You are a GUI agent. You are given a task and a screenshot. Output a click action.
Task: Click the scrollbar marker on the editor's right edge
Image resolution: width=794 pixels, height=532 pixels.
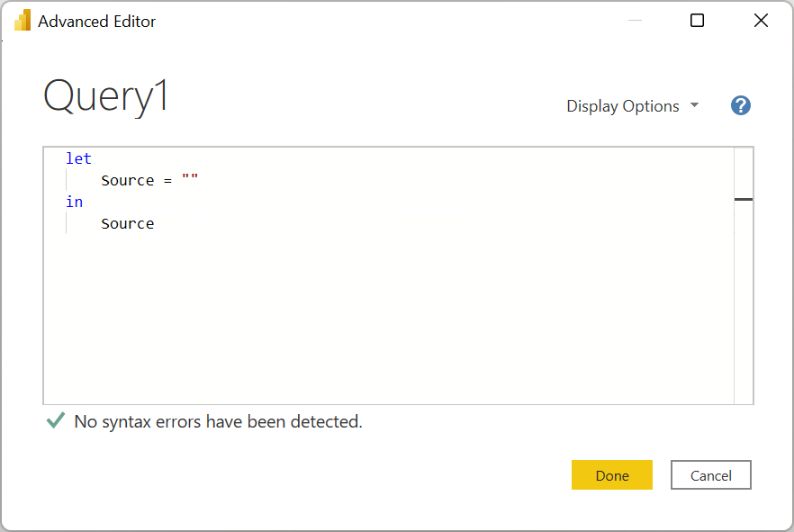tap(744, 200)
